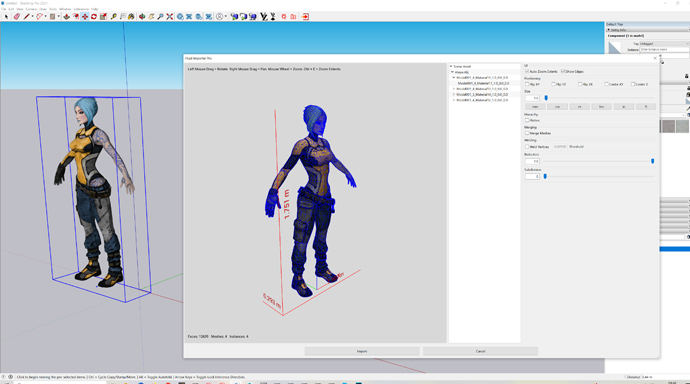This screenshot has width=690, height=384.
Task: Click the Import button
Action: [x=362, y=351]
